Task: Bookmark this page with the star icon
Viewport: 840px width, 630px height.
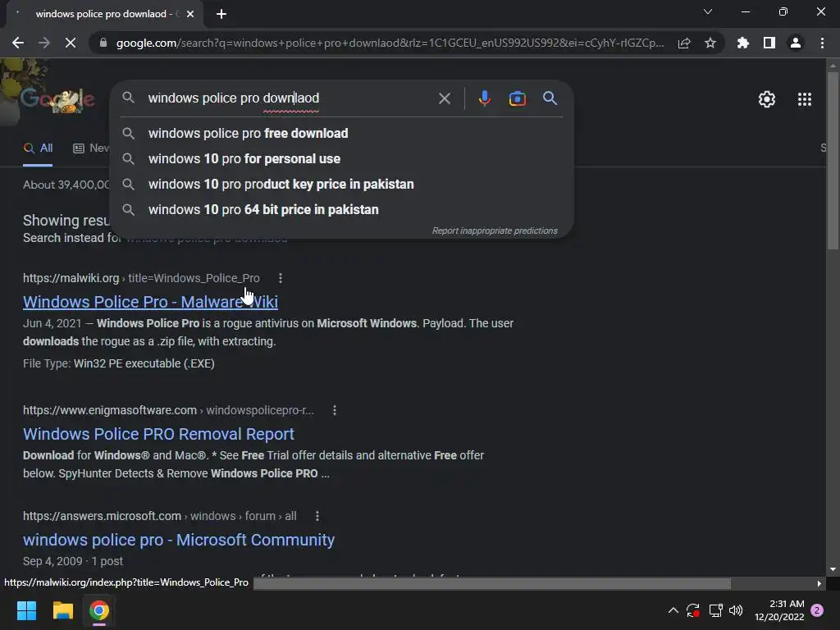Action: [710, 43]
